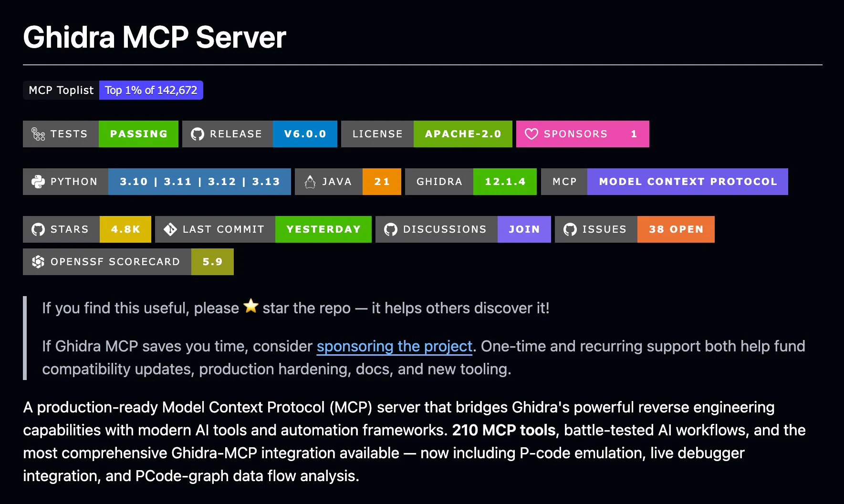Click the 'Ghidra MCP Server' heading
844x504 pixels.
[155, 37]
